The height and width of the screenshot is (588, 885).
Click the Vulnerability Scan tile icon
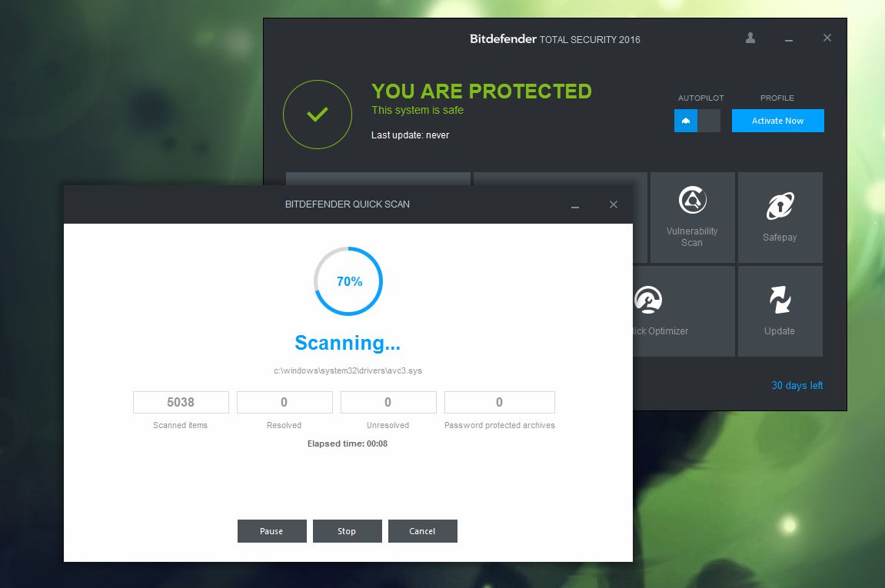(x=693, y=200)
